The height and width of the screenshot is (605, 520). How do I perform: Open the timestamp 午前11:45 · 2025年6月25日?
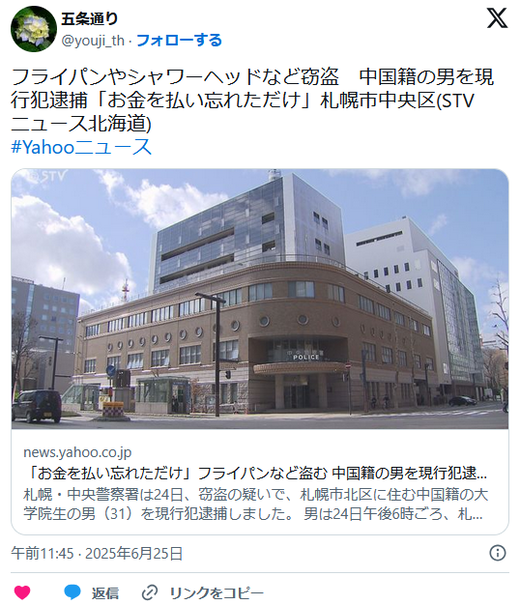tap(96, 553)
